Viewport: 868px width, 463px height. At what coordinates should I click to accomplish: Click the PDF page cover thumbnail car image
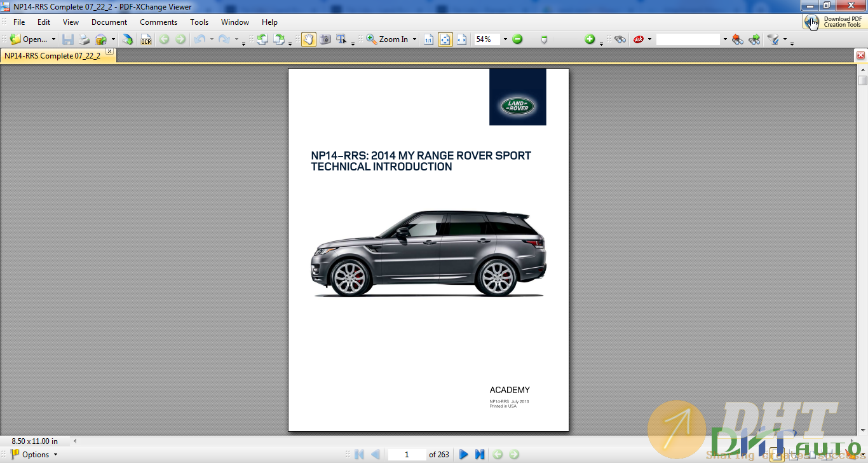coord(428,253)
